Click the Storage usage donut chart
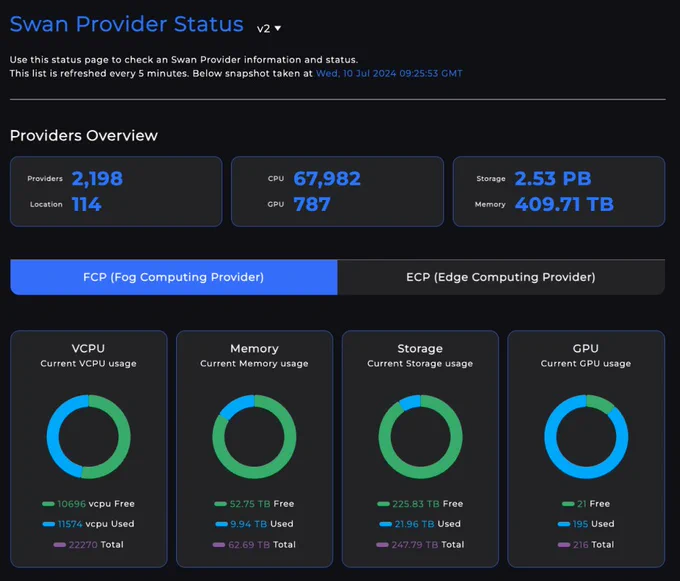The height and width of the screenshot is (581, 680). click(x=420, y=436)
